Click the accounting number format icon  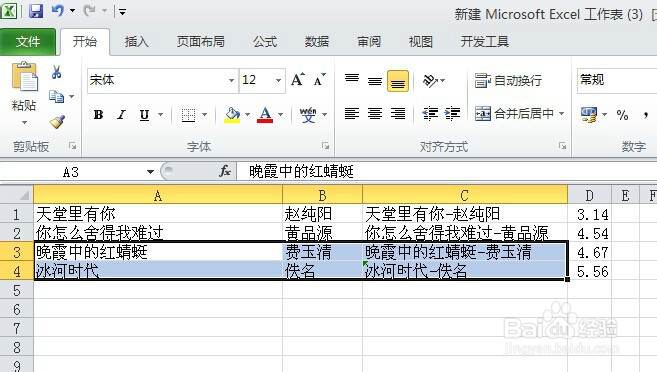click(589, 114)
